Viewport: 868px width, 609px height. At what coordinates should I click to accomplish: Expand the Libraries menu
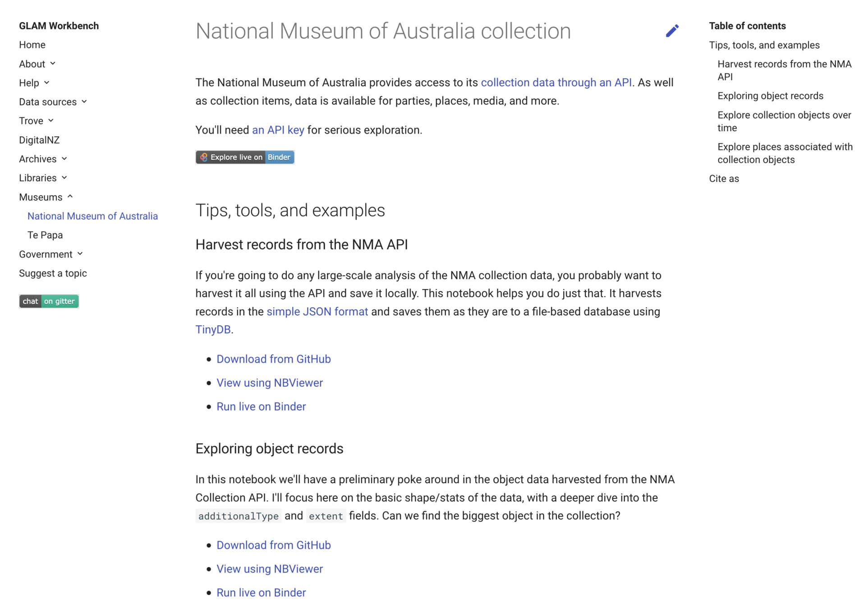[64, 178]
